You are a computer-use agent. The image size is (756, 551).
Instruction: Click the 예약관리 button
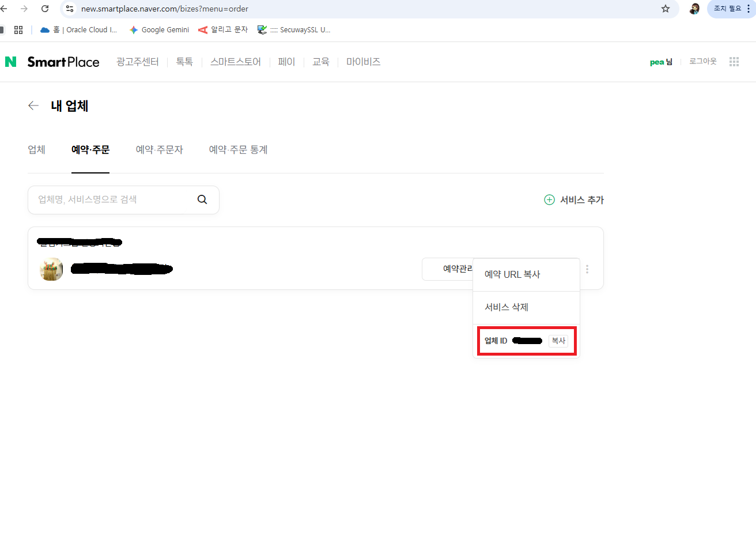(x=455, y=269)
